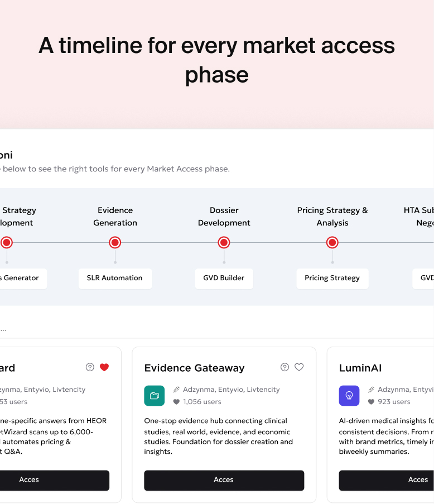Click the Pricing Strategy & Analysis label
Viewport: 434px width, 504px height.
[332, 217]
